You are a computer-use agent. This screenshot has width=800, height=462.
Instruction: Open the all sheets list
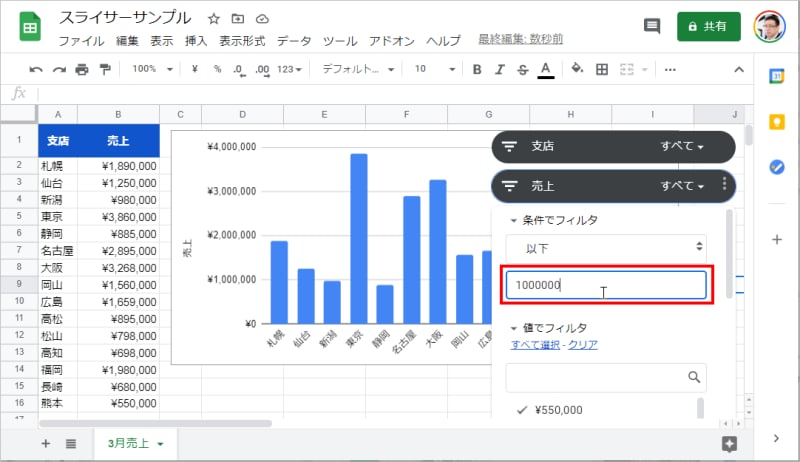[71, 444]
